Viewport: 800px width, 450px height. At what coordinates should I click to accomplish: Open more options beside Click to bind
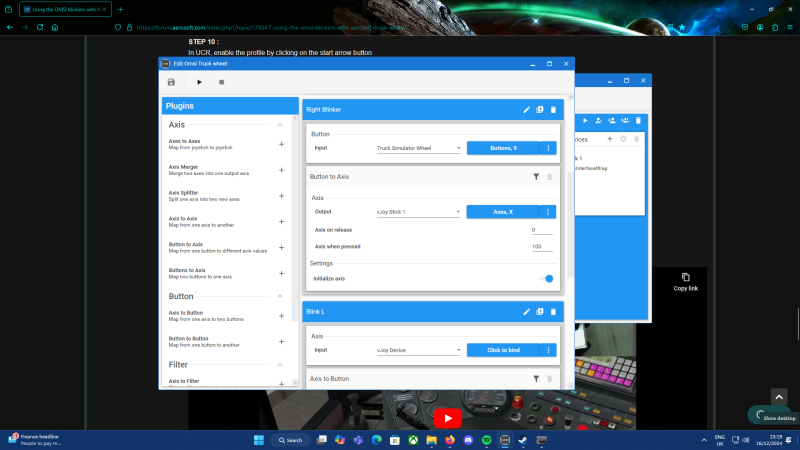pyautogui.click(x=548, y=350)
